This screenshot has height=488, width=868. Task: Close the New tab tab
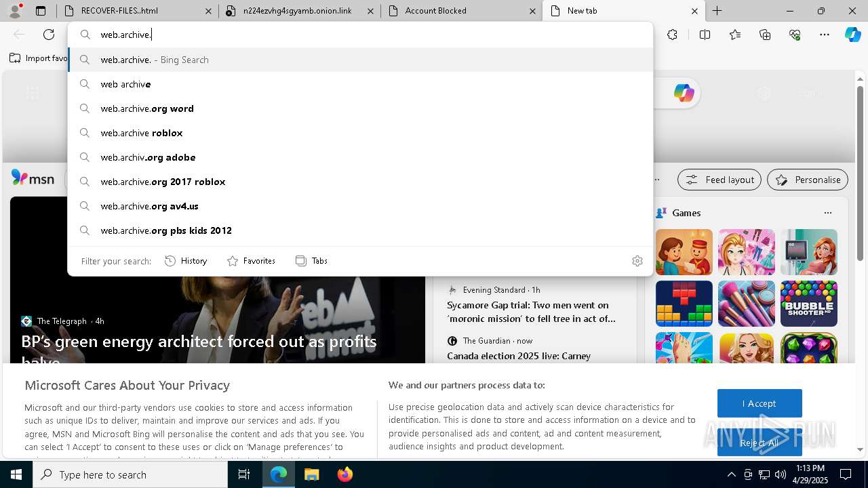[x=694, y=11]
